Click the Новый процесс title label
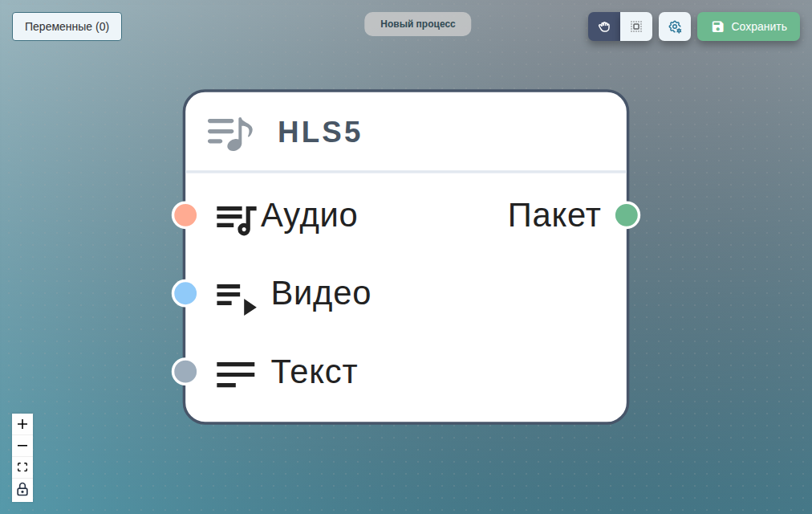This screenshot has width=812, height=514. pyautogui.click(x=418, y=24)
